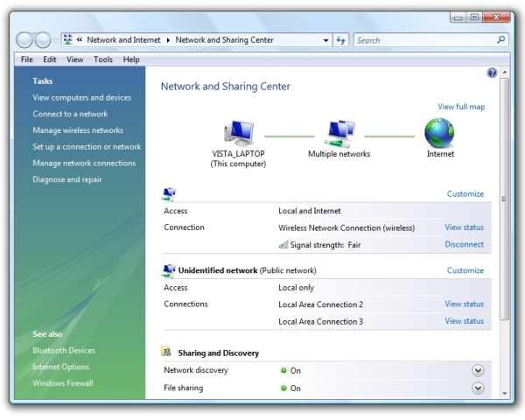
Task: Click the Control Panel icon in address bar
Action: coord(67,40)
